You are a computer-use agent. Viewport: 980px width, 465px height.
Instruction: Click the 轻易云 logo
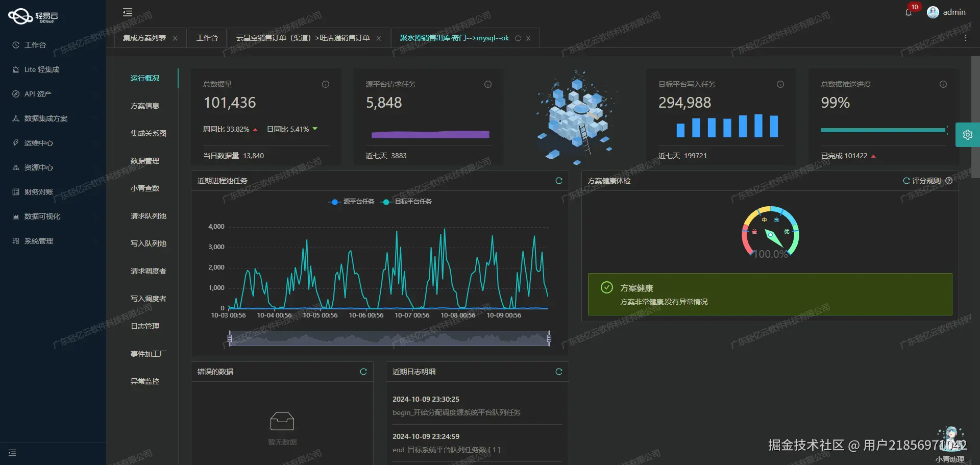(x=33, y=16)
